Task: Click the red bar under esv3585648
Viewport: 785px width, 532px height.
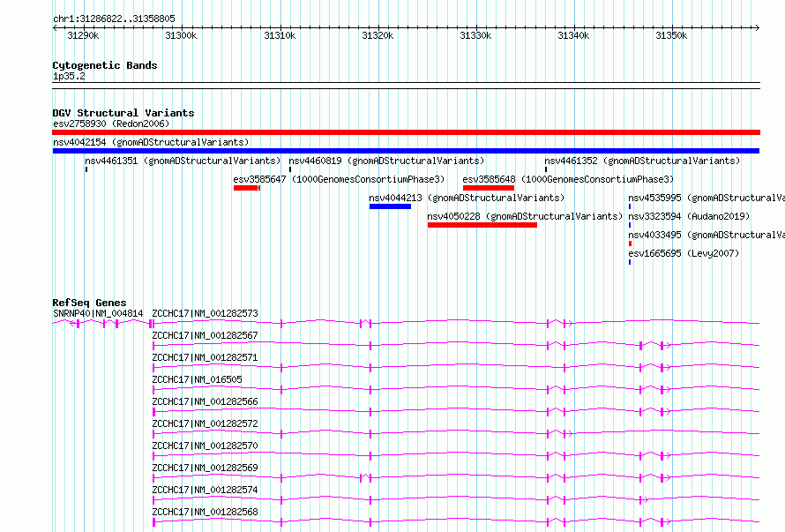Action: (x=489, y=188)
